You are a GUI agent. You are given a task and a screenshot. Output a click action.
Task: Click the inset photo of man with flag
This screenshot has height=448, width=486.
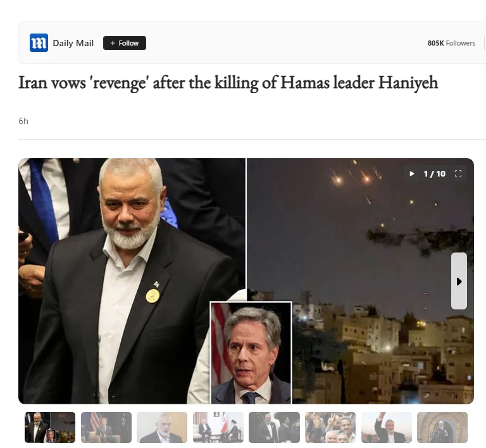pos(251,353)
